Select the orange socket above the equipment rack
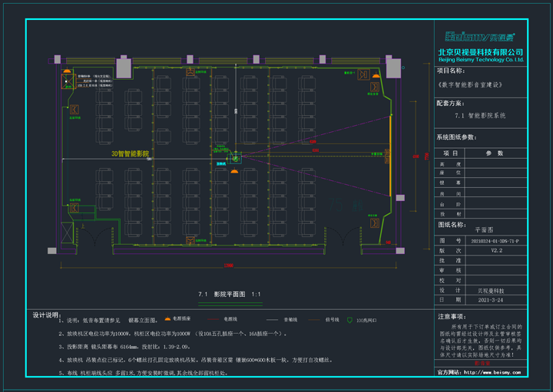553x392 pixels. pos(67,71)
